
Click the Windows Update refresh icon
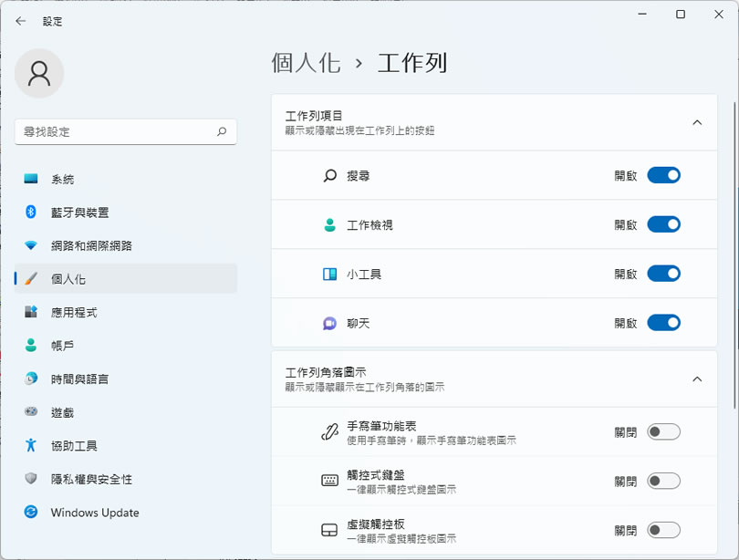31,513
